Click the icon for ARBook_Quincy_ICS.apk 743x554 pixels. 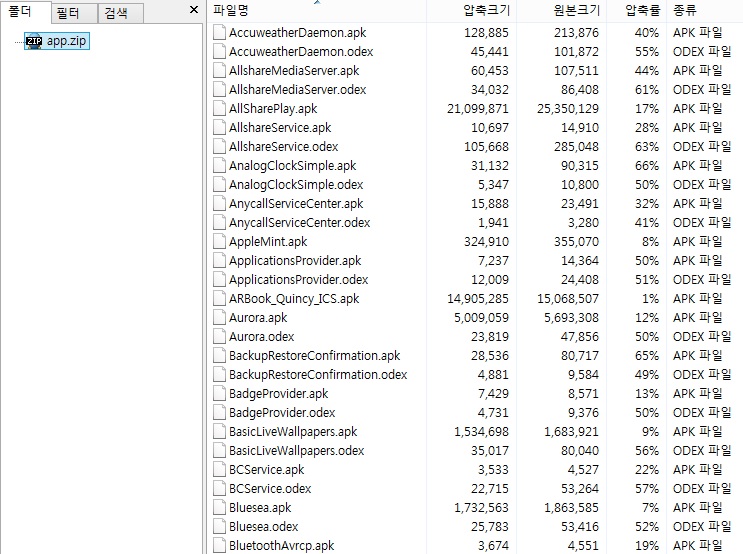point(220,299)
